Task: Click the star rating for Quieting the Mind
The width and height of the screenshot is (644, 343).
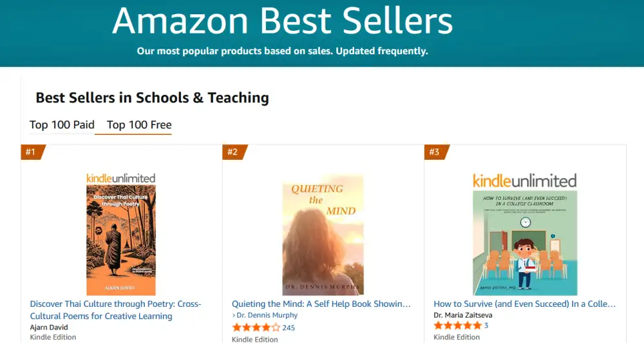Action: pyautogui.click(x=256, y=328)
